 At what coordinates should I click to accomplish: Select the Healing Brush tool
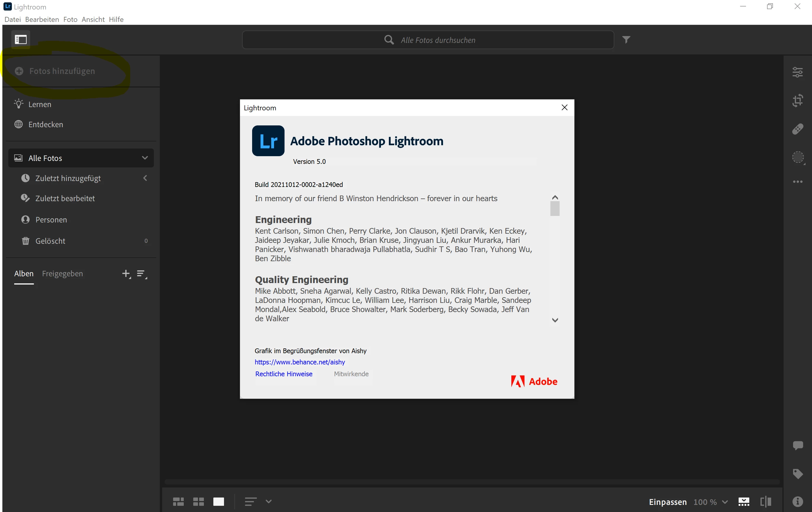pyautogui.click(x=797, y=129)
